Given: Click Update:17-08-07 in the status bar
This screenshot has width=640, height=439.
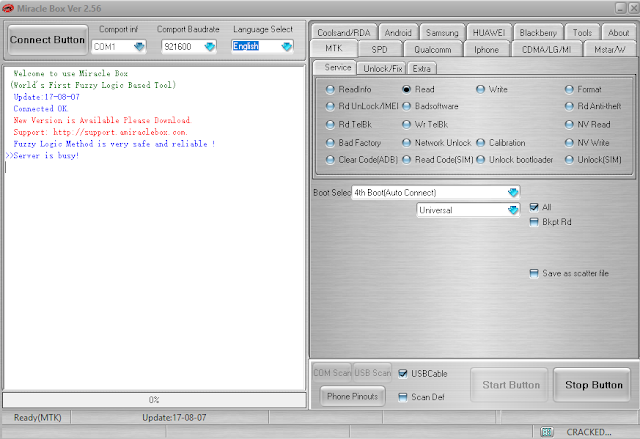Looking at the screenshot, I should (174, 418).
